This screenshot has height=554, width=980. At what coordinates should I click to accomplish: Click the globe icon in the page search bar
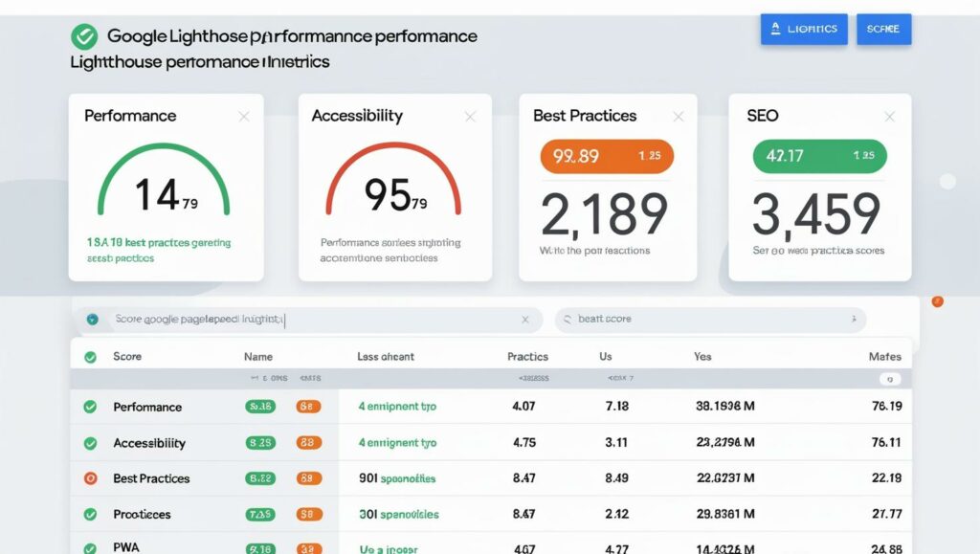(93, 320)
